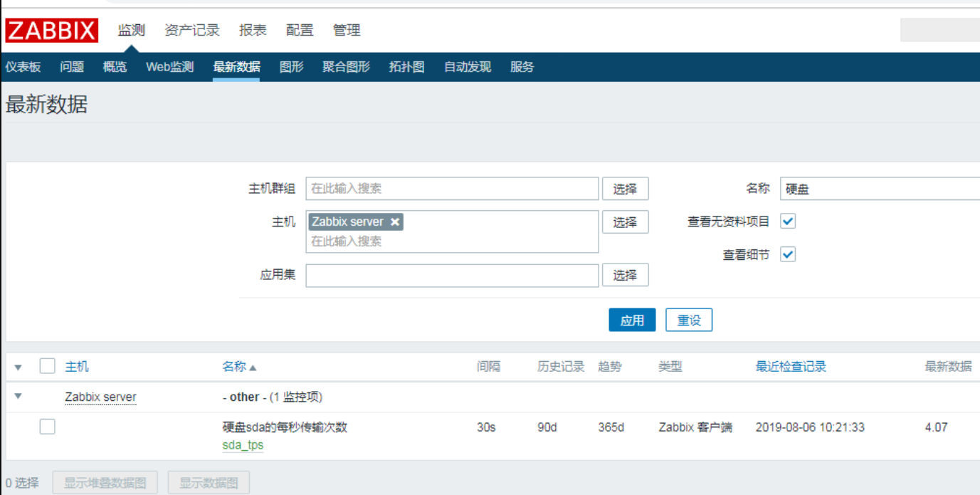Click the top-right search box

click(940, 30)
